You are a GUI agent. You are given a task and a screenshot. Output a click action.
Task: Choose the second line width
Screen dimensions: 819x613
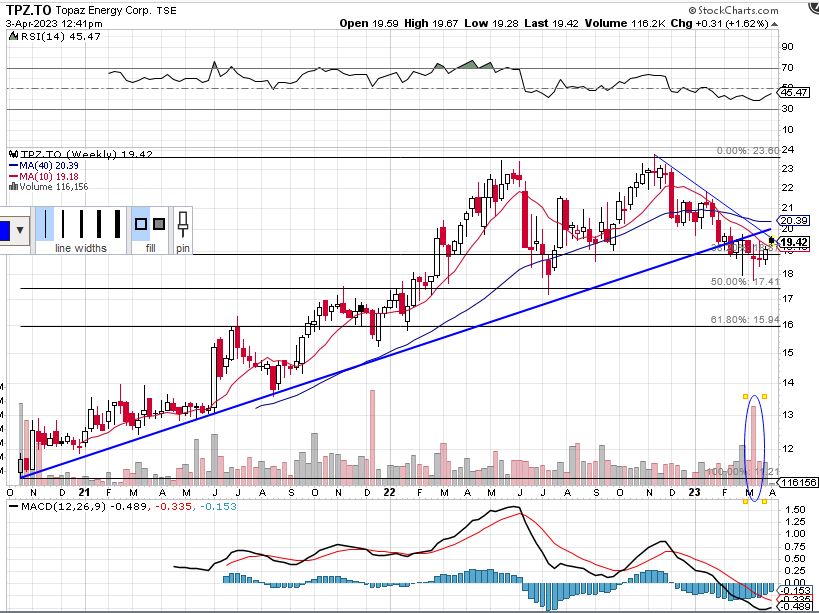(x=63, y=225)
